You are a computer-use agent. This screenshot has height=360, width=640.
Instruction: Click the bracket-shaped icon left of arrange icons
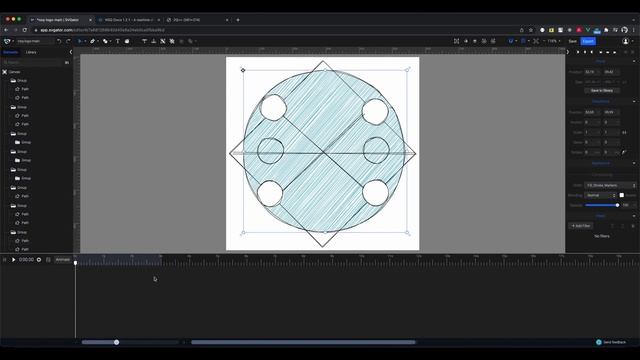[x=456, y=41]
